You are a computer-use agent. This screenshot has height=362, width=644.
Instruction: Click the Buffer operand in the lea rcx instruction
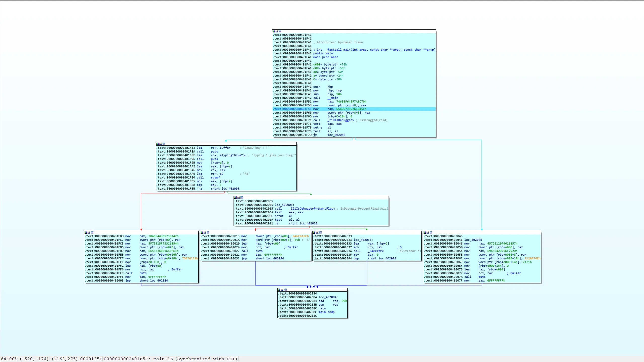point(225,148)
